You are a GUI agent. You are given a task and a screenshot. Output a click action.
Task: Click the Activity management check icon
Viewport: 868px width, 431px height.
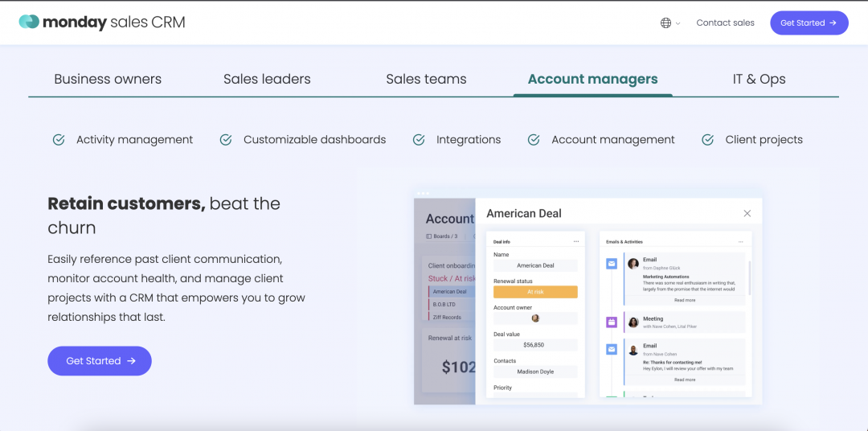click(x=59, y=140)
